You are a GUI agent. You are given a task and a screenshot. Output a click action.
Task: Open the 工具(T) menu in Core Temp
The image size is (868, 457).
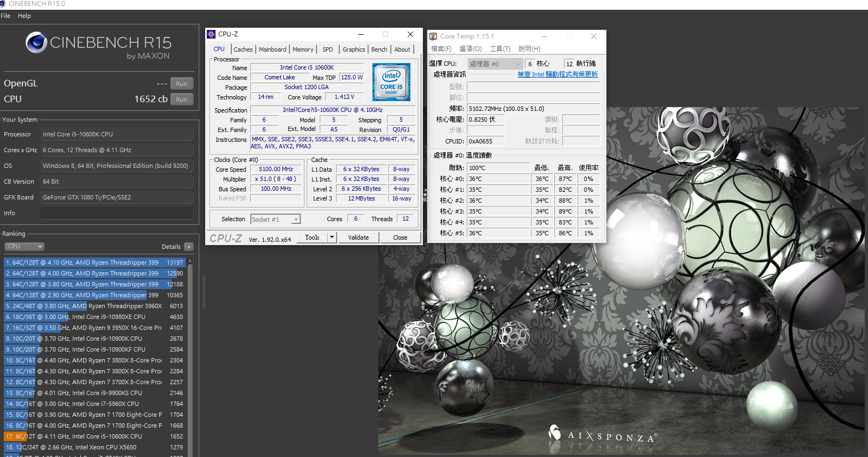coord(500,49)
